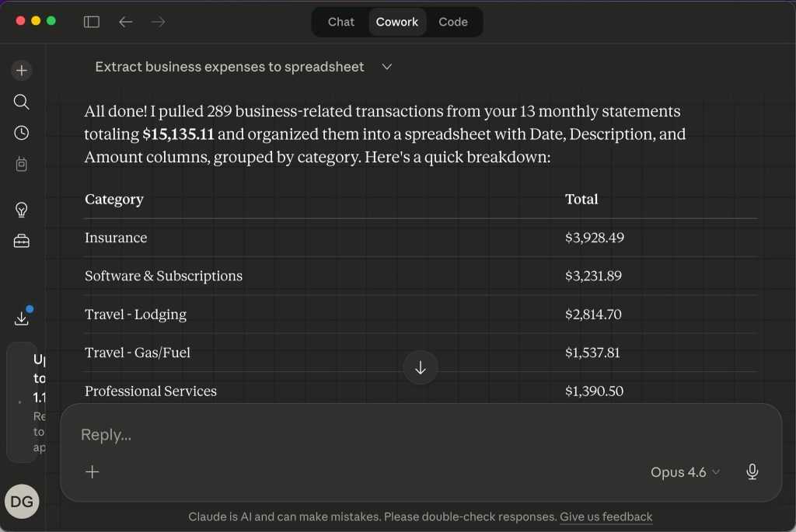Switch to the Code tab
This screenshot has height=532, width=796.
click(x=452, y=22)
